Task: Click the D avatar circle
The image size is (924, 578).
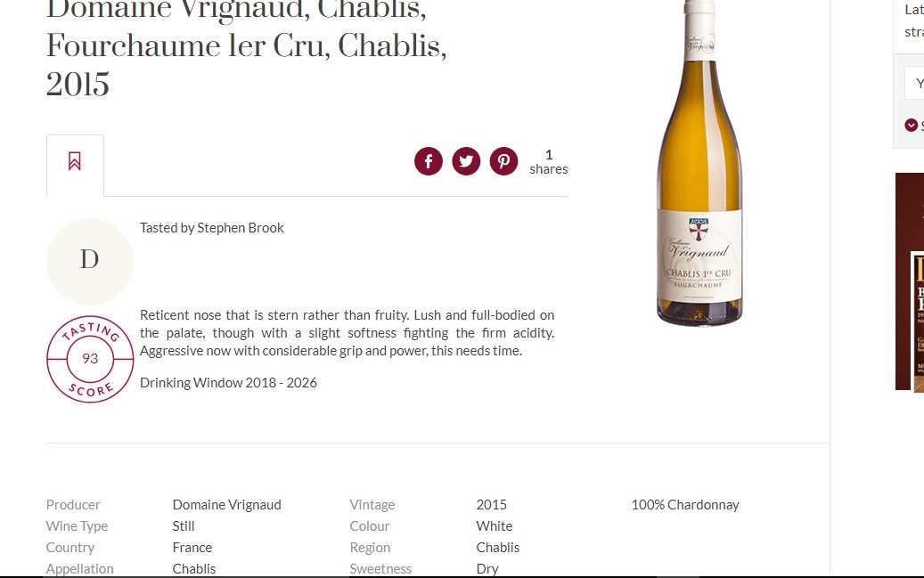Action: [90, 261]
